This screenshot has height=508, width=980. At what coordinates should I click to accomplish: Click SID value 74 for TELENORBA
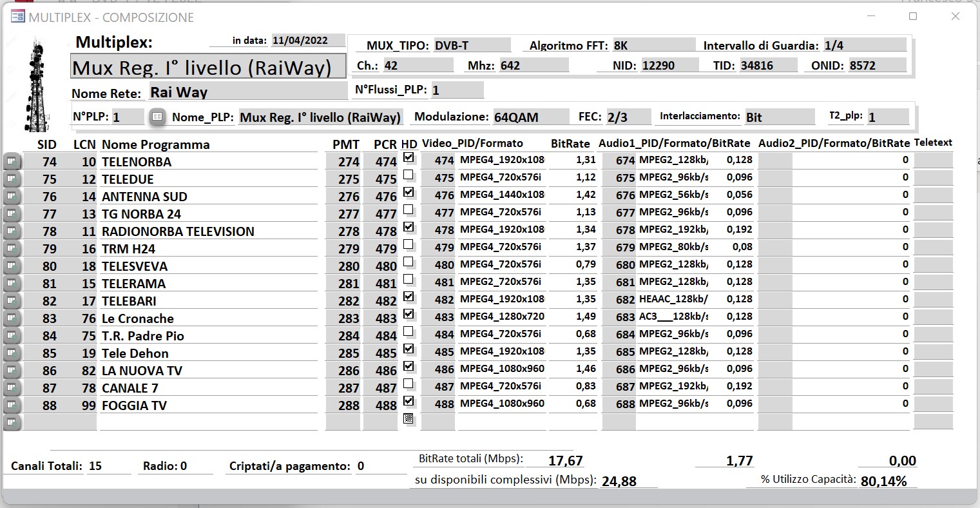click(49, 162)
